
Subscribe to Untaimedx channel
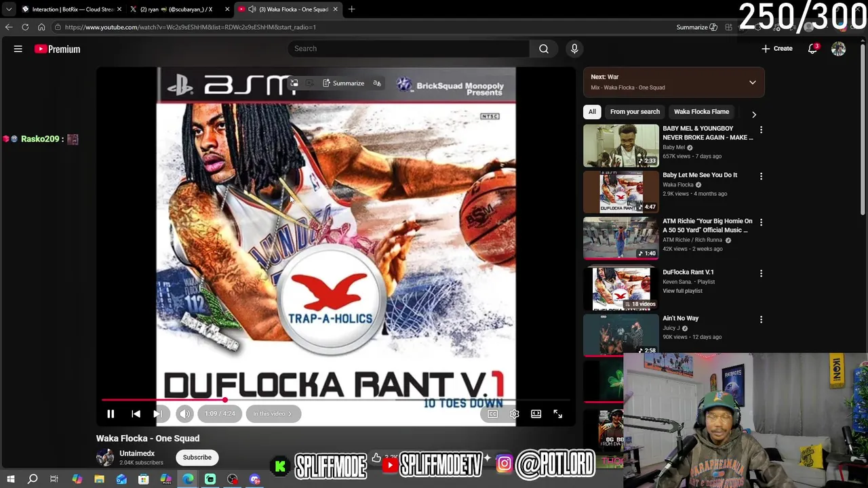tap(197, 457)
